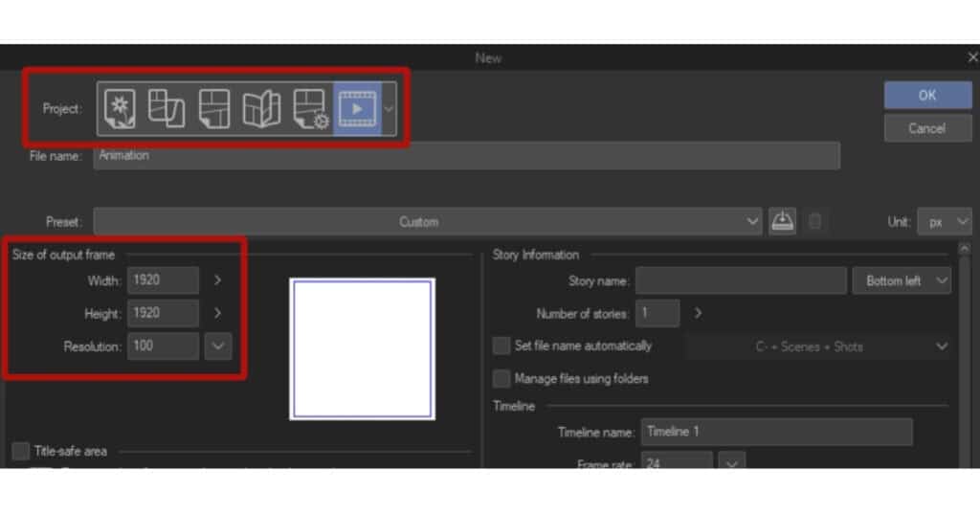The height and width of the screenshot is (513, 980).
Task: Click the delete preset trash icon
Action: [x=814, y=222]
